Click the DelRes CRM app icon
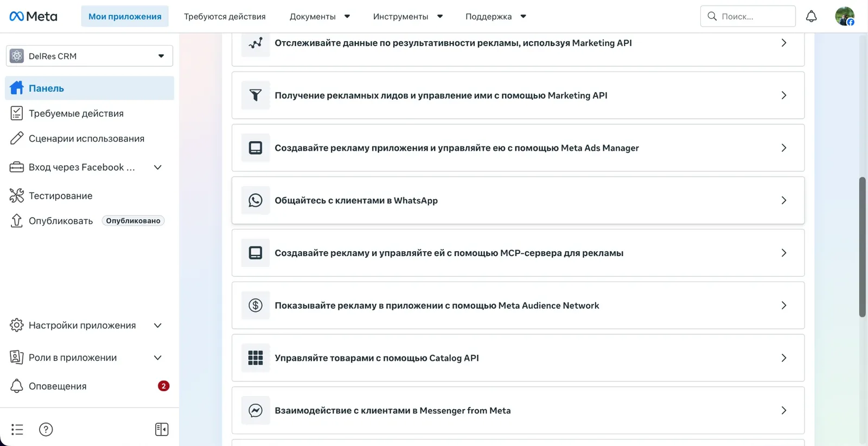The width and height of the screenshot is (868, 446). point(17,56)
